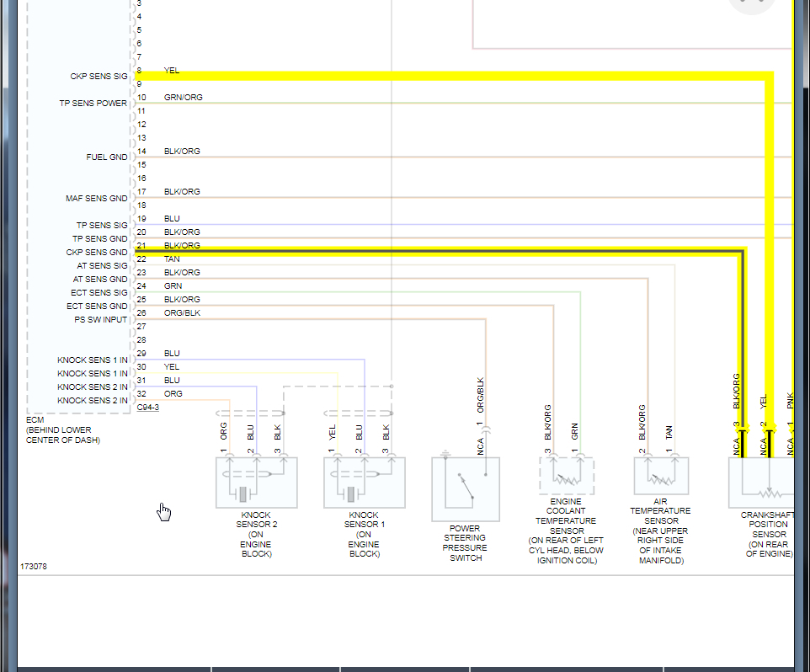The height and width of the screenshot is (672, 810).
Task: Click the POWER STEERING PRESSURE SWITCH caption
Action: pos(465,543)
